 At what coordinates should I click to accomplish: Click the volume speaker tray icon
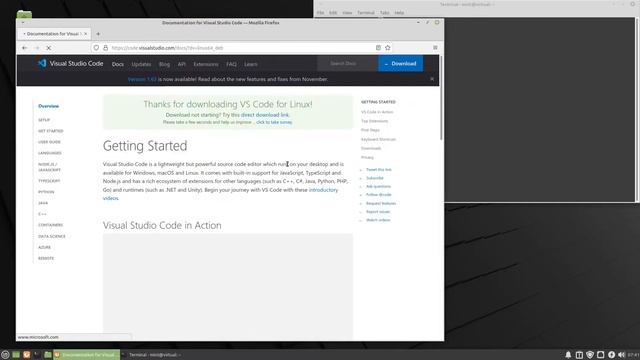click(x=622, y=355)
